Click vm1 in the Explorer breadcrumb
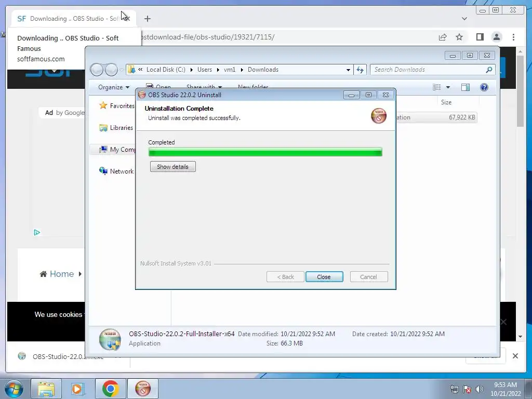532x399 pixels. 230,70
